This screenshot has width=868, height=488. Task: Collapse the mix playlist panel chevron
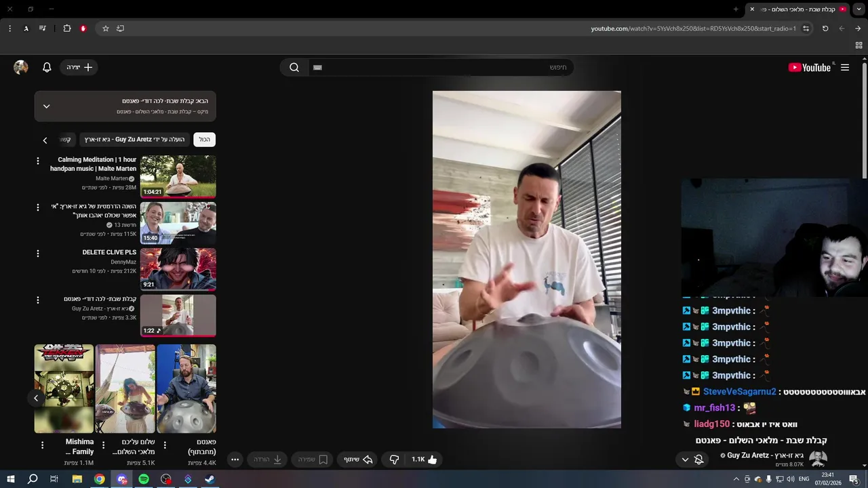46,106
